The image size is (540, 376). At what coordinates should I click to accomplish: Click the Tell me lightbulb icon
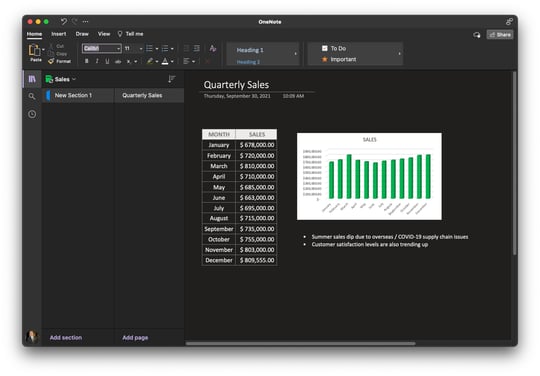point(120,34)
